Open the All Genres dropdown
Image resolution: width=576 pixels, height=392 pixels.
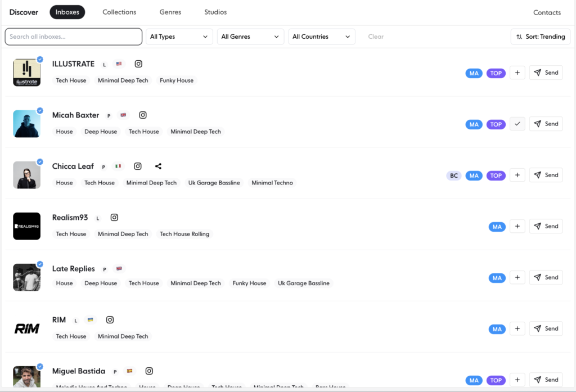tap(250, 37)
